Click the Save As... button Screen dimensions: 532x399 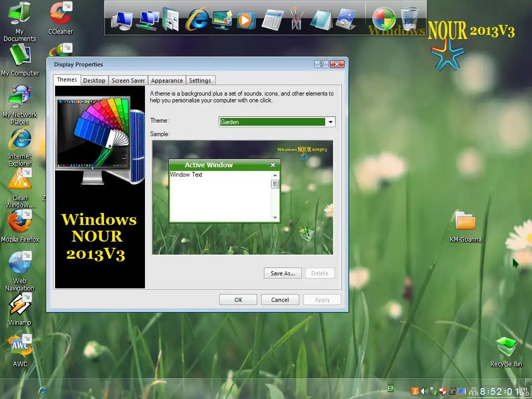[283, 273]
